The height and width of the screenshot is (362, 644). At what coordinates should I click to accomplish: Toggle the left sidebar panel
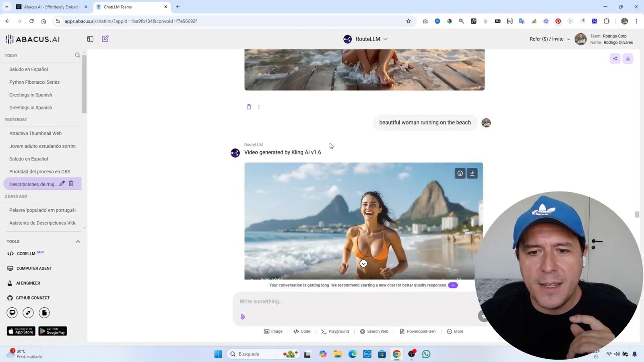90,39
